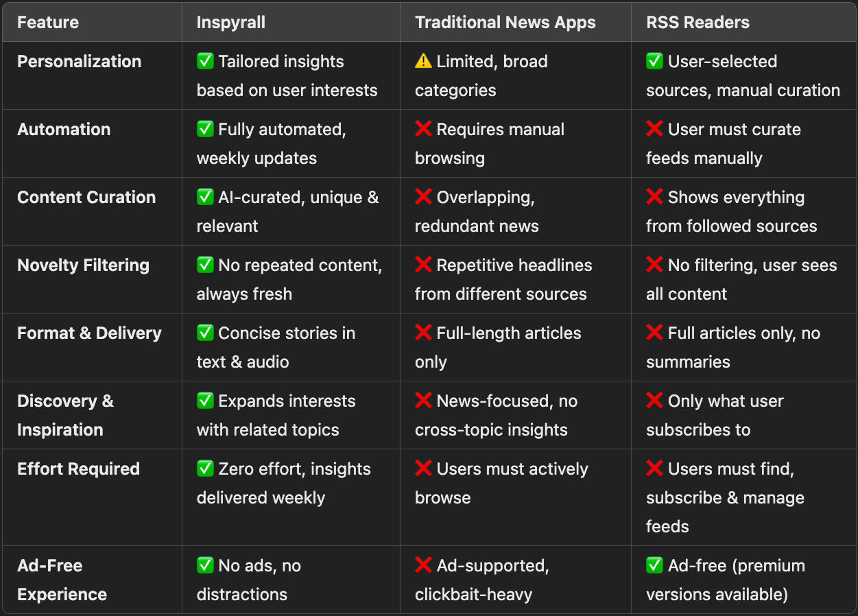The height and width of the screenshot is (616, 858).
Task: Click the green checkmark beside "No ads, no distractions"
Action: 205,565
